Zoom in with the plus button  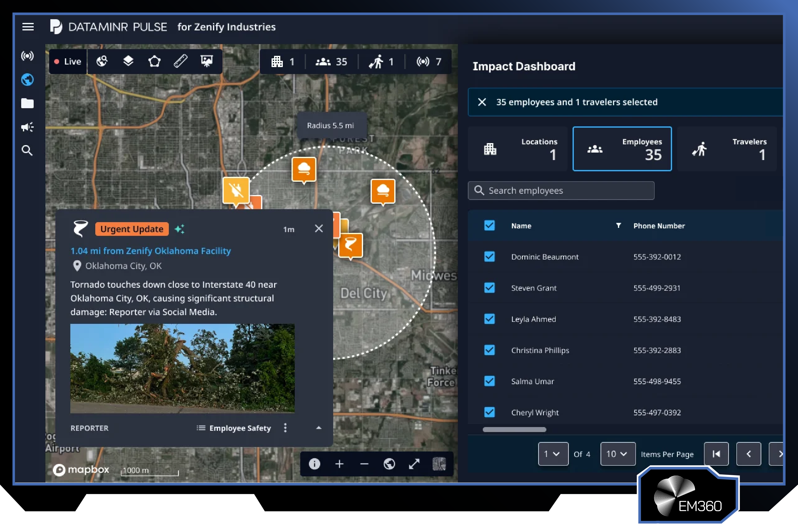(x=340, y=464)
